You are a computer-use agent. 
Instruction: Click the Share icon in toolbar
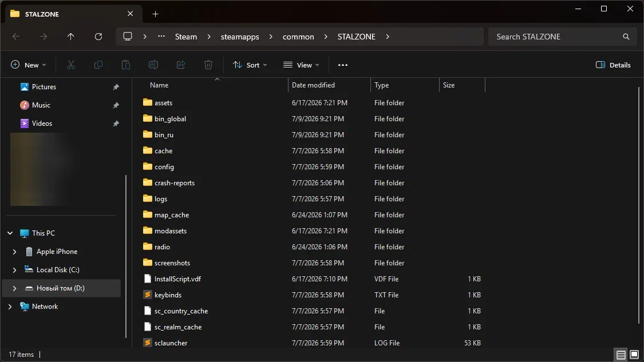[x=181, y=65]
